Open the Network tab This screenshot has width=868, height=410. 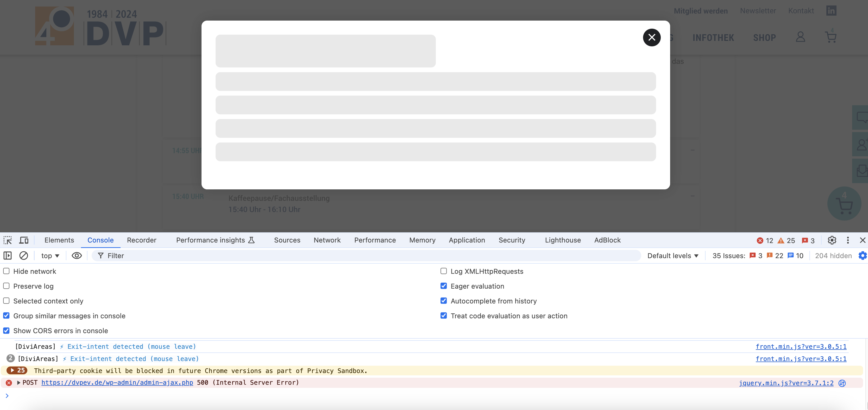[327, 240]
